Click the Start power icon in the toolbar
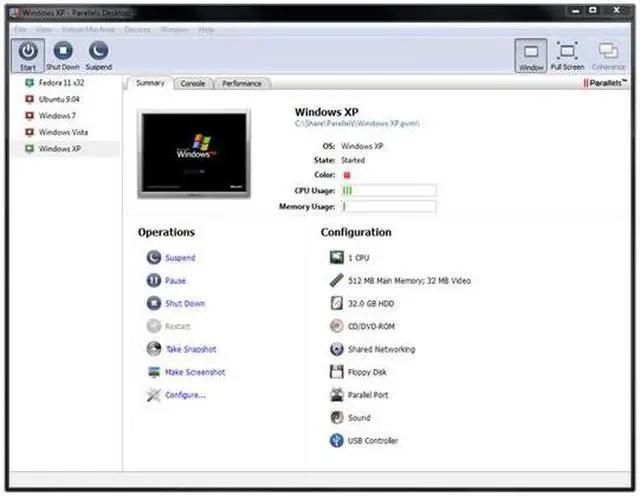The height and width of the screenshot is (497, 640). 28,51
